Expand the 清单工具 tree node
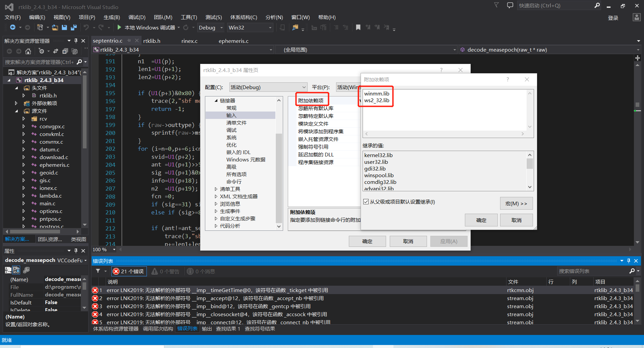 coord(216,189)
